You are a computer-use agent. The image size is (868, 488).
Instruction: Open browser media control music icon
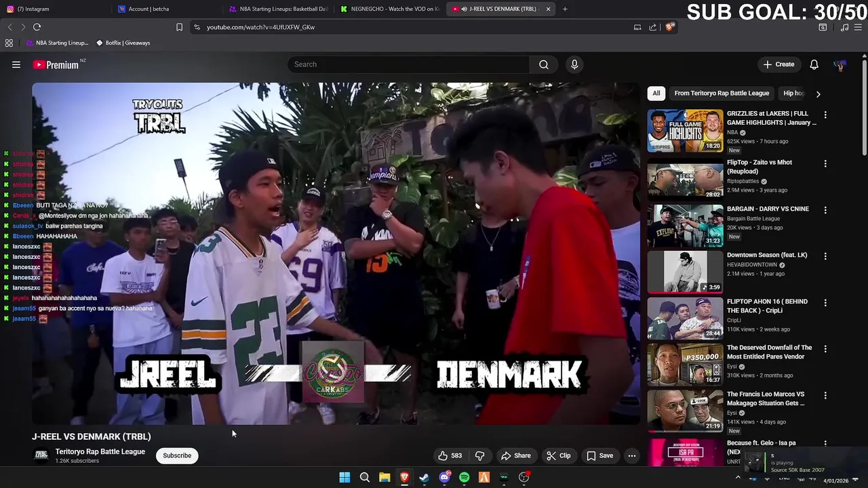[x=844, y=27]
